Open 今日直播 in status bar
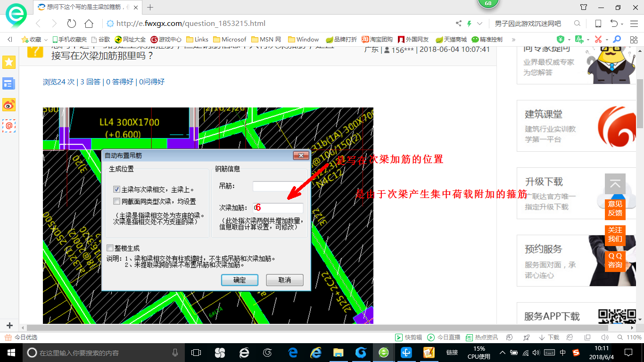 pos(444,337)
